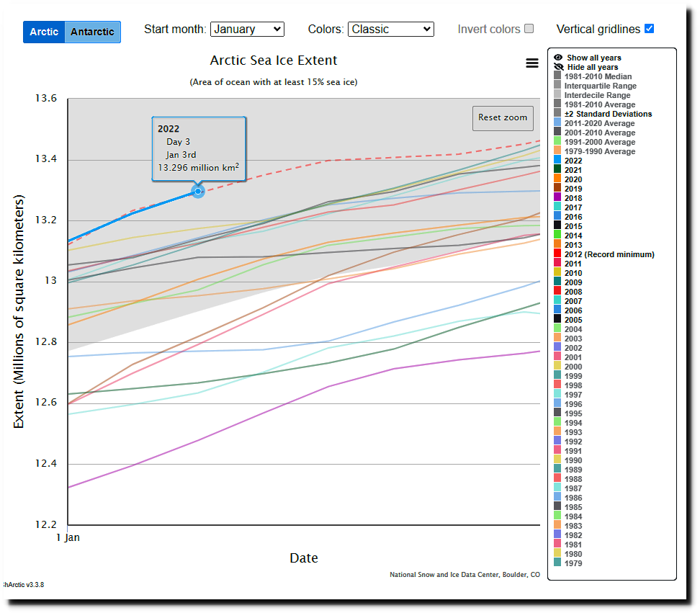
Task: Click the 1992 legend label
Action: tap(573, 442)
